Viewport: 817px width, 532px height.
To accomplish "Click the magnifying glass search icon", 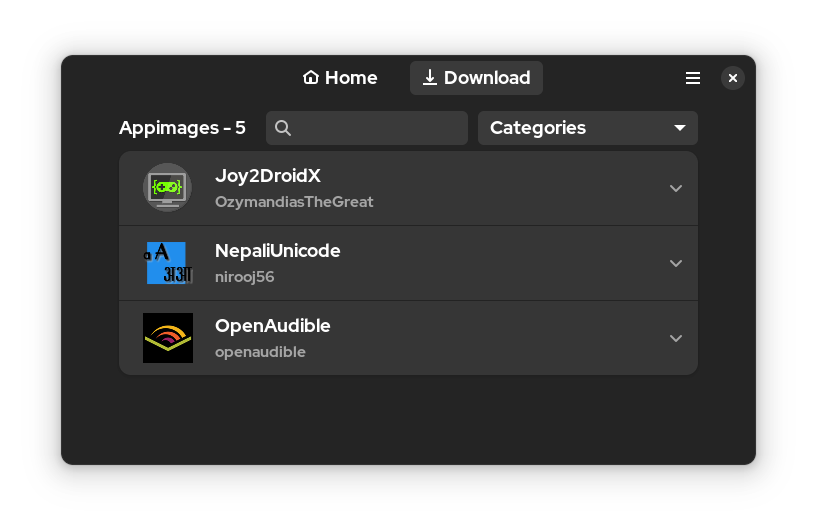I will point(283,128).
